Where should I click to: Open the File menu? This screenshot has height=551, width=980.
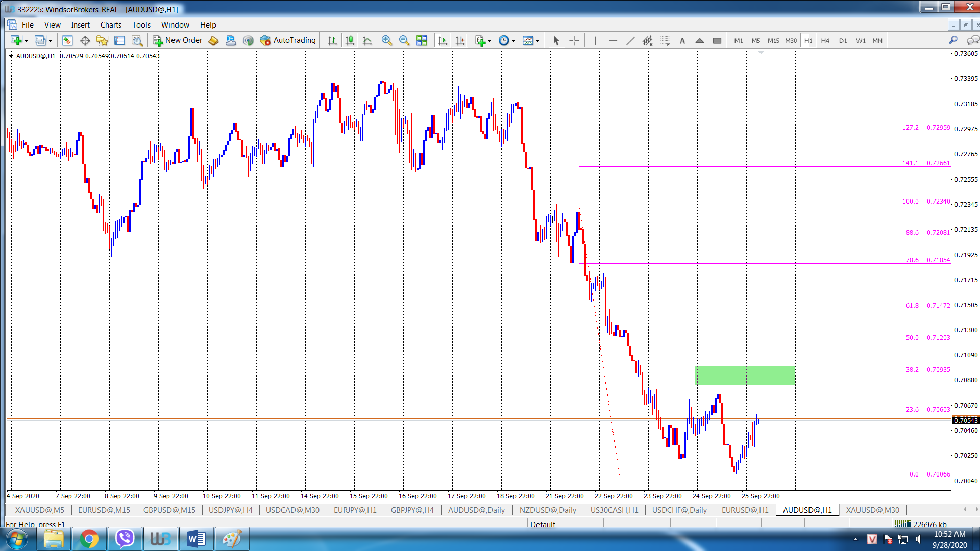(x=28, y=24)
